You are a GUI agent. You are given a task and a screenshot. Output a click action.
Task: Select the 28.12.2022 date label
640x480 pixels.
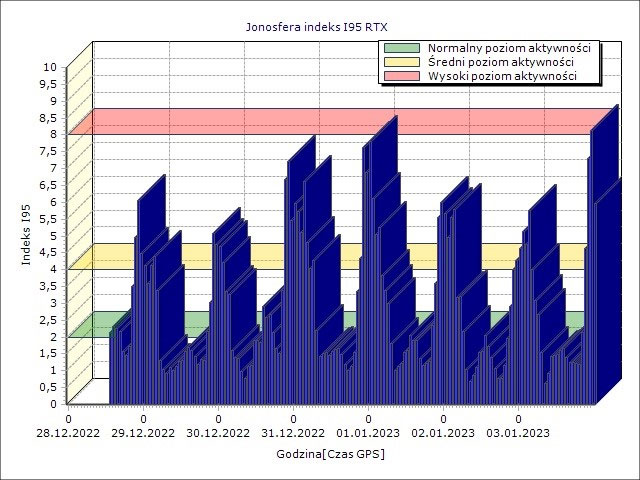(x=68, y=433)
